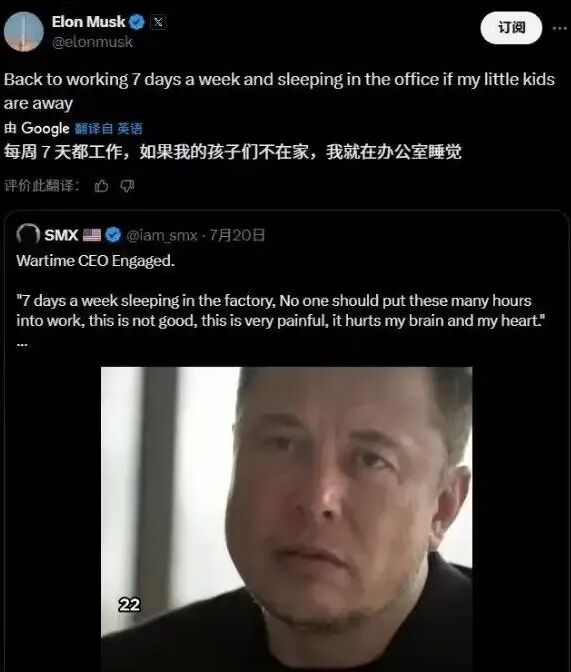Image resolution: width=571 pixels, height=672 pixels.
Task: Click the X affiliation badge next to name
Action: (158, 22)
